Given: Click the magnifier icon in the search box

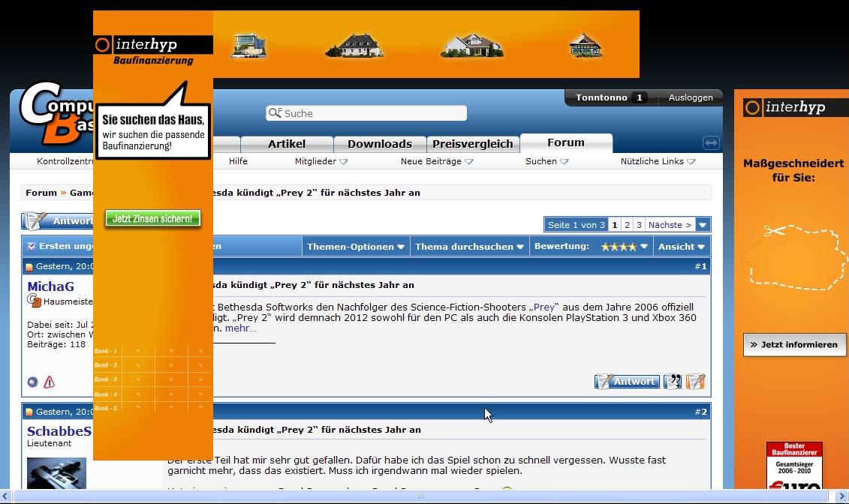Looking at the screenshot, I should point(275,112).
